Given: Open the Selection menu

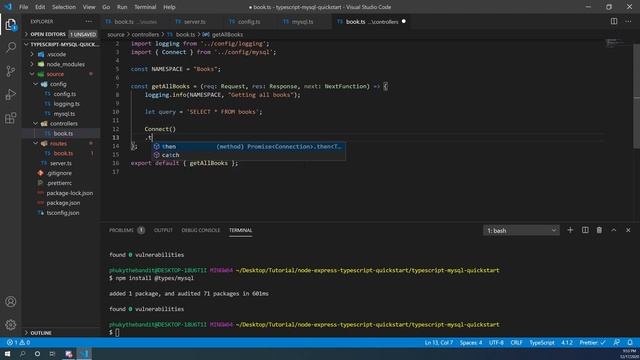Looking at the screenshot, I should [x=64, y=7].
